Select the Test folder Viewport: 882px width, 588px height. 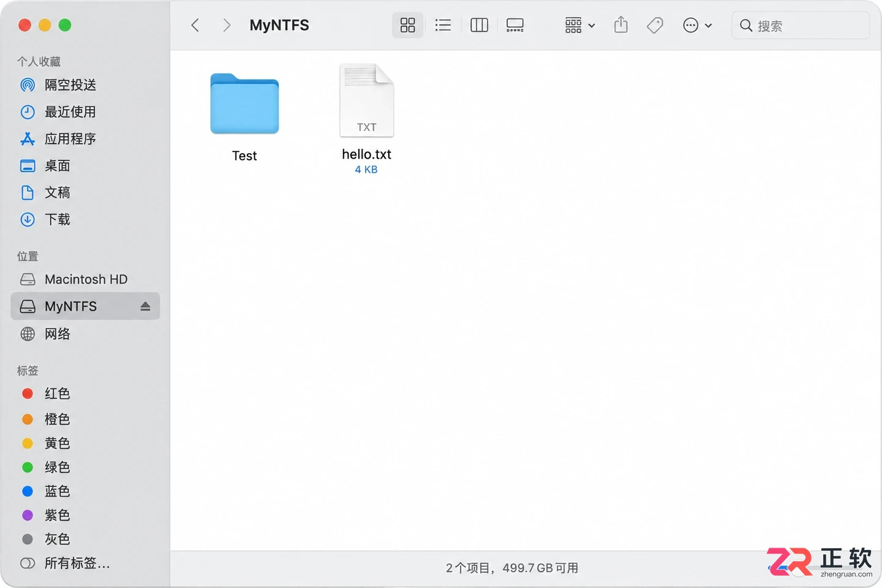(244, 104)
